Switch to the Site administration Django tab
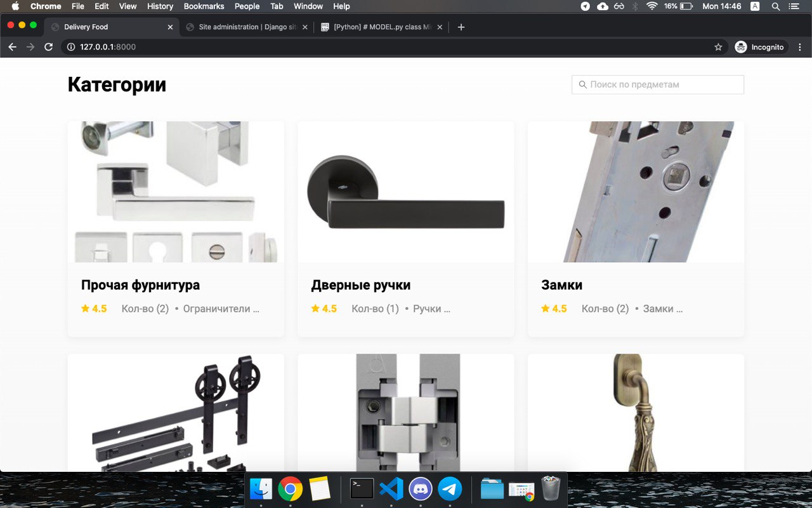 tap(247, 27)
